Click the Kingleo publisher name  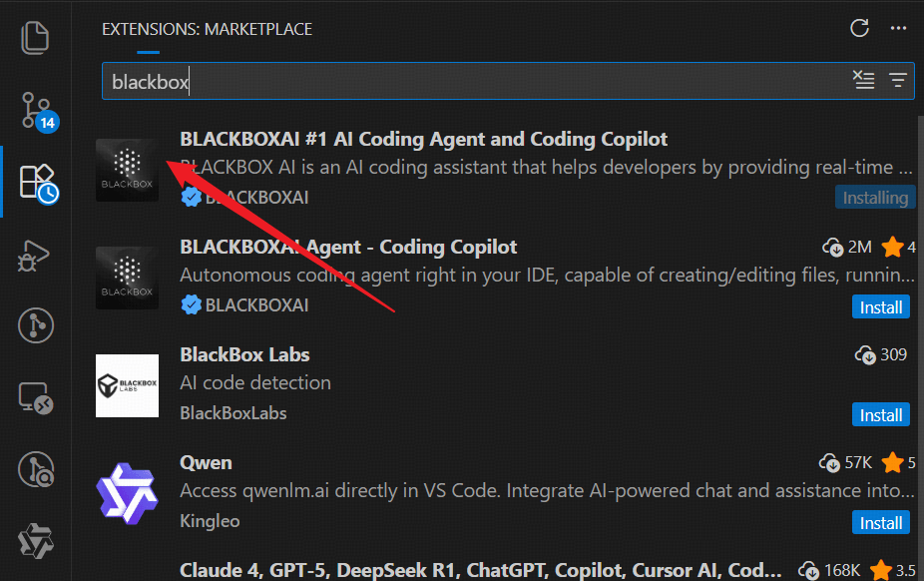click(210, 521)
